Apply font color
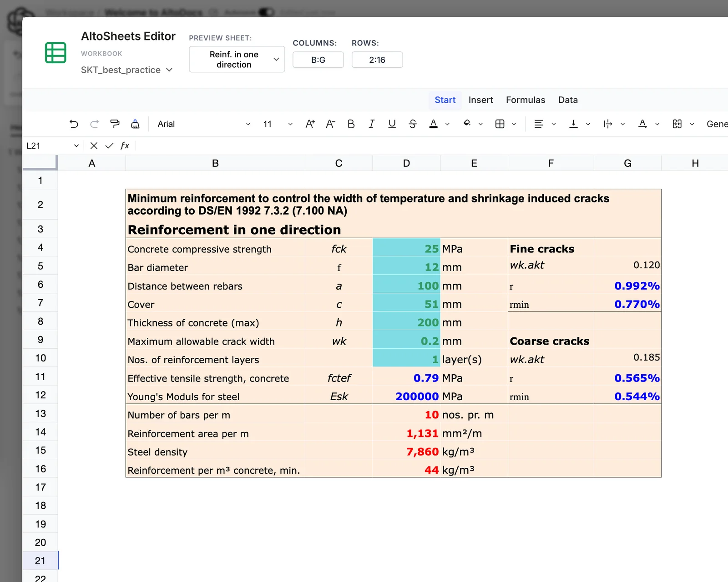 [433, 124]
